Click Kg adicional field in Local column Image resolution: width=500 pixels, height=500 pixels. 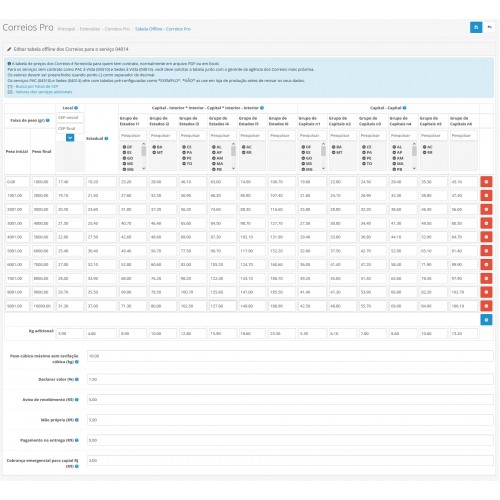(x=70, y=333)
